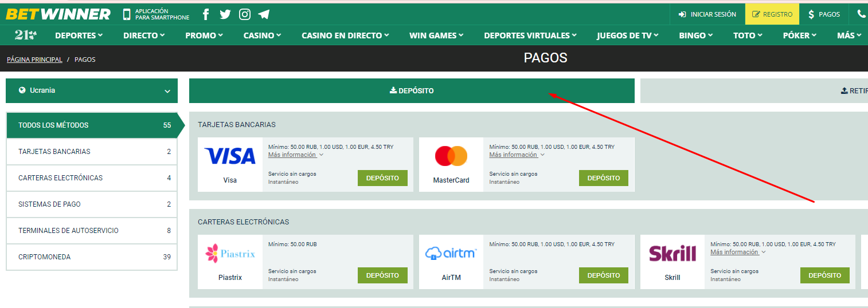The image size is (868, 308).
Task: Switch to the DEPÓSITO tab
Action: (412, 90)
